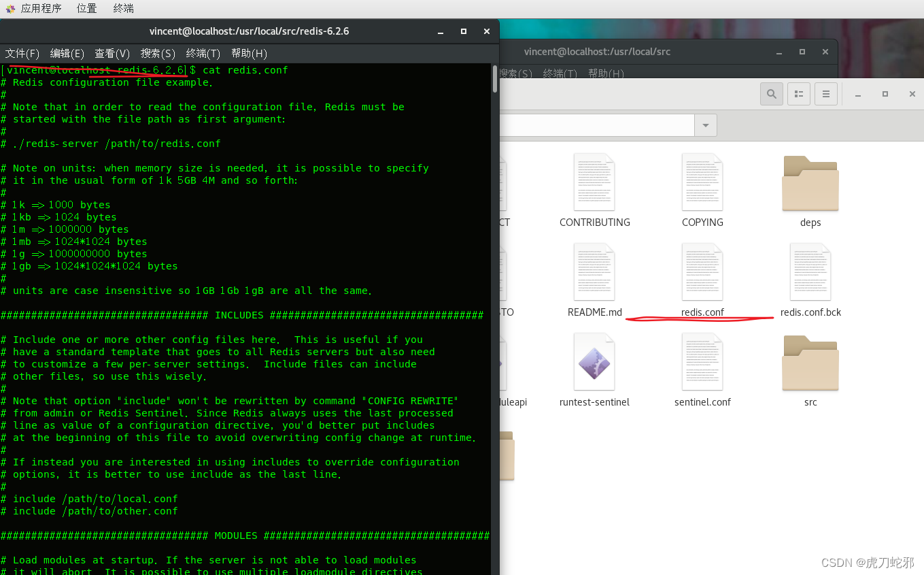This screenshot has width=924, height=575.
Task: Open the 查看(V) menu in terminal
Action: point(112,53)
